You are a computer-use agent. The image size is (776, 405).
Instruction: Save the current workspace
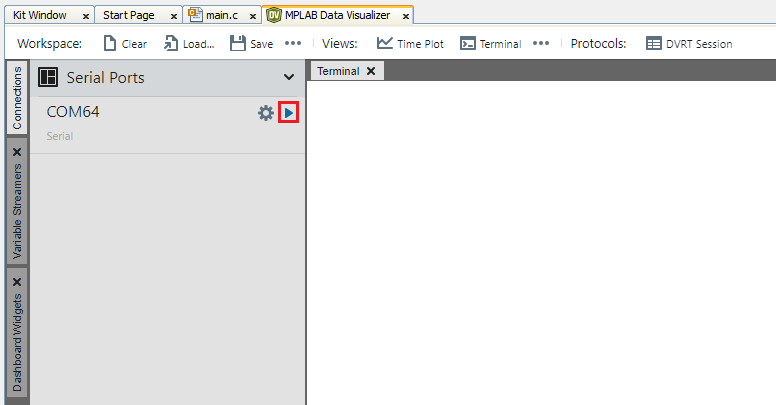251,44
